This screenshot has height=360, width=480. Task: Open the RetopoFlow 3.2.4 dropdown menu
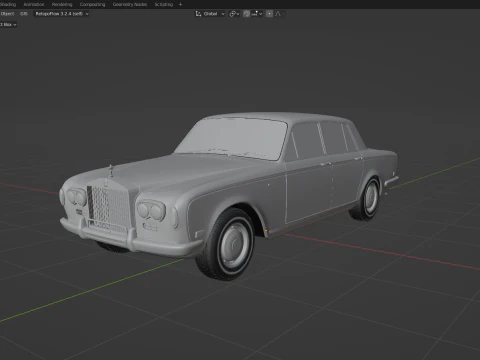62,14
